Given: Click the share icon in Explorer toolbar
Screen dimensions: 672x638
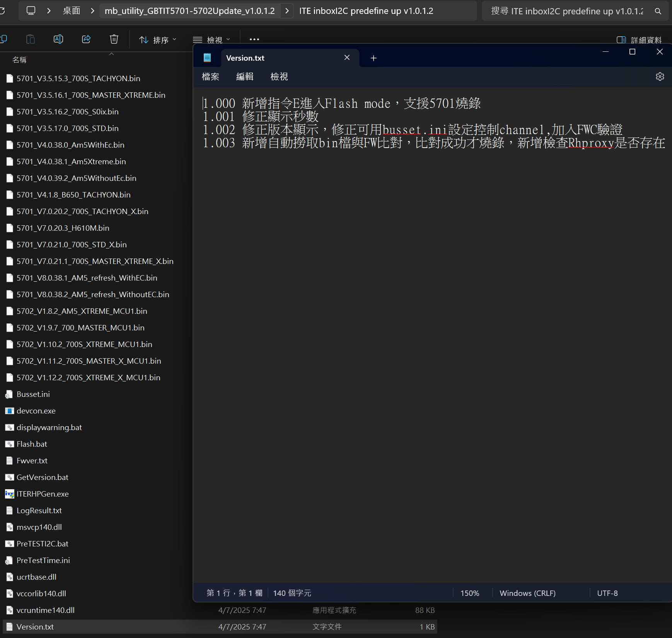Looking at the screenshot, I should (86, 39).
